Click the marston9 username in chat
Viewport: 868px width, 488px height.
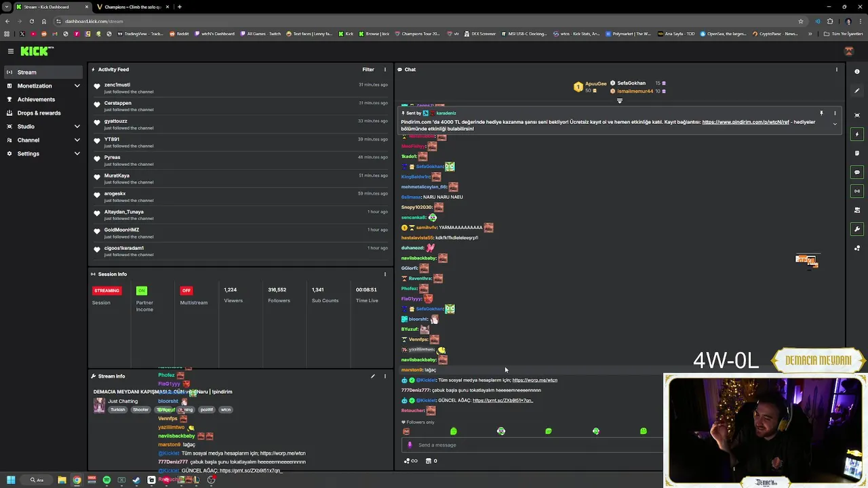[x=412, y=370]
